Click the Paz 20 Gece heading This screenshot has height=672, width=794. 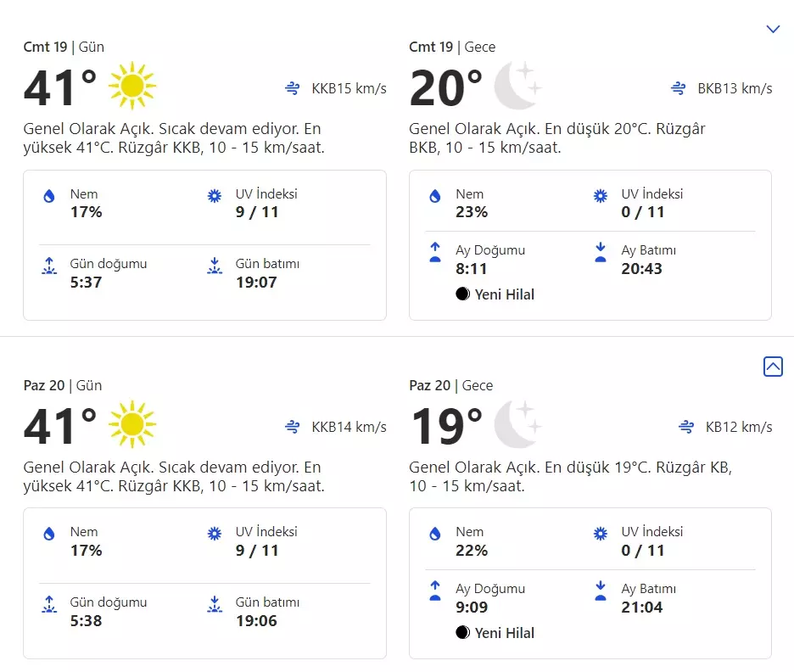click(x=450, y=385)
